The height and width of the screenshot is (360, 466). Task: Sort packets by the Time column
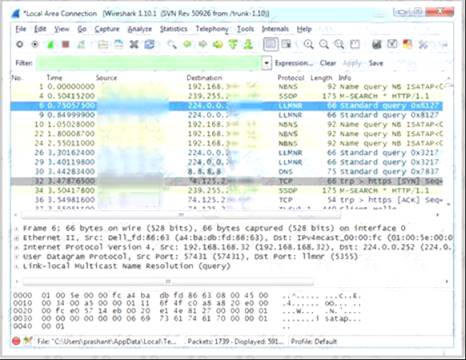54,78
